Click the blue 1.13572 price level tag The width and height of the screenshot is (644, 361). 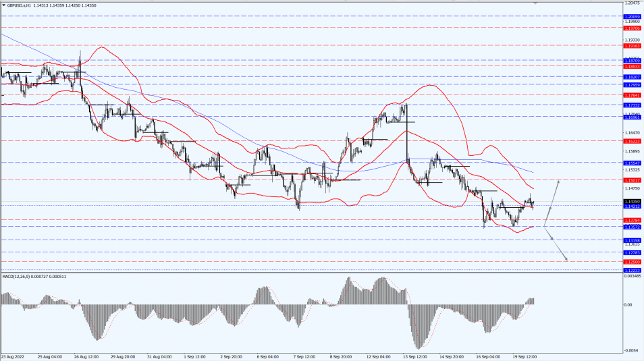632,227
